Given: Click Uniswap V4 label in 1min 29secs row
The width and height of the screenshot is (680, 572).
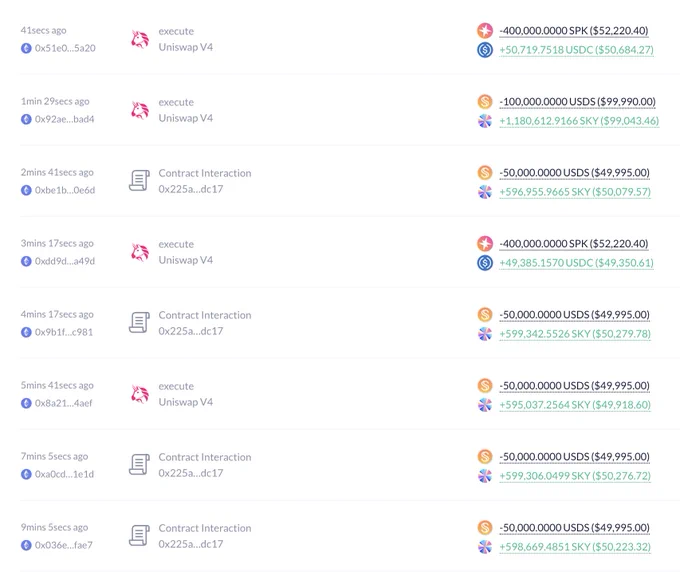Looking at the screenshot, I should (186, 118).
